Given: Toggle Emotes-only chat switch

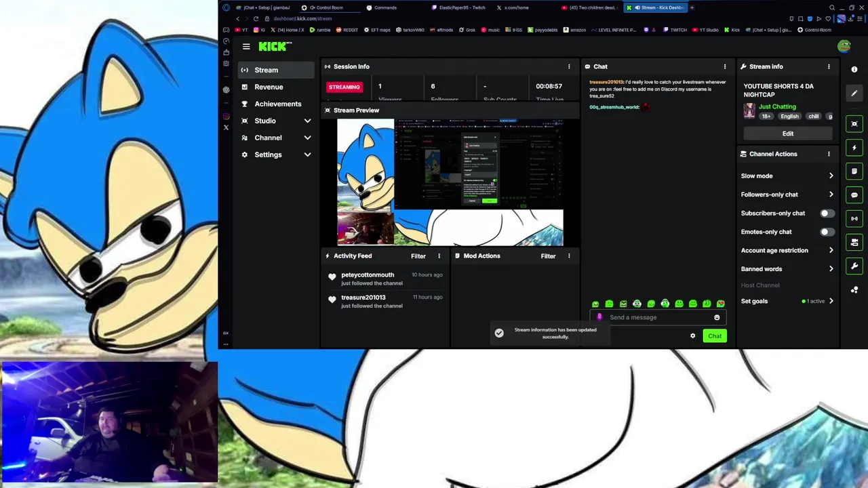Looking at the screenshot, I should [x=827, y=232].
